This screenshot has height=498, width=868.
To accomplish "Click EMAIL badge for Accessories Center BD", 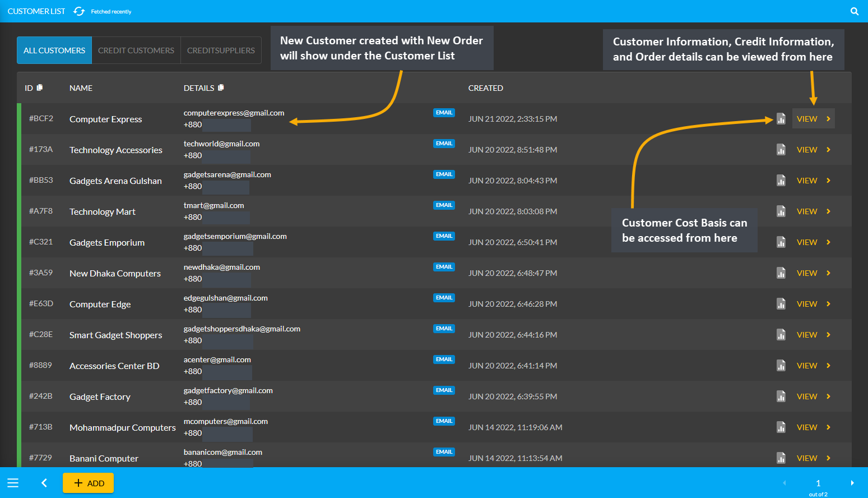I will (x=444, y=359).
